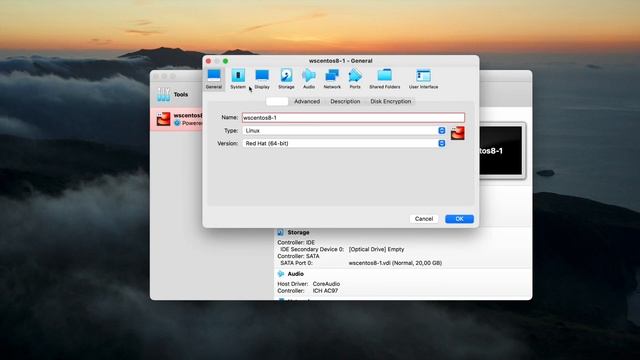Image resolution: width=640 pixels, height=360 pixels.
Task: Open the Network settings section
Action: tap(332, 79)
